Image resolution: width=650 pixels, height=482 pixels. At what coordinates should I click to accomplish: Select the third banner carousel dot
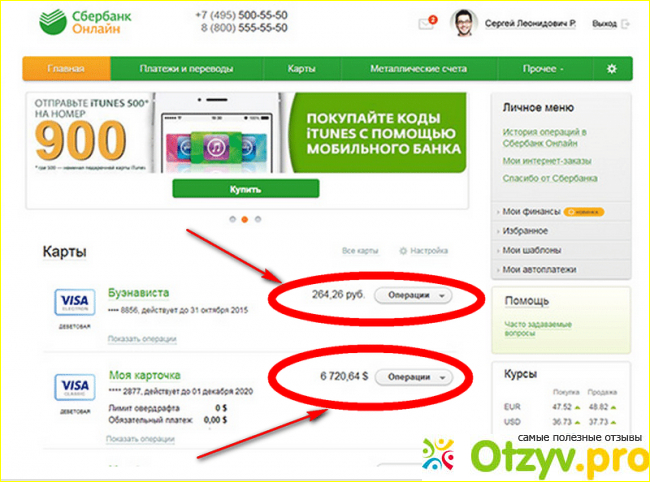click(258, 219)
